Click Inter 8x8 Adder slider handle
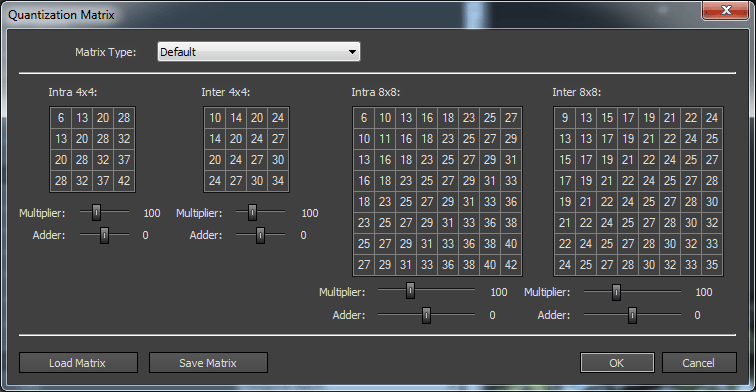 (632, 315)
